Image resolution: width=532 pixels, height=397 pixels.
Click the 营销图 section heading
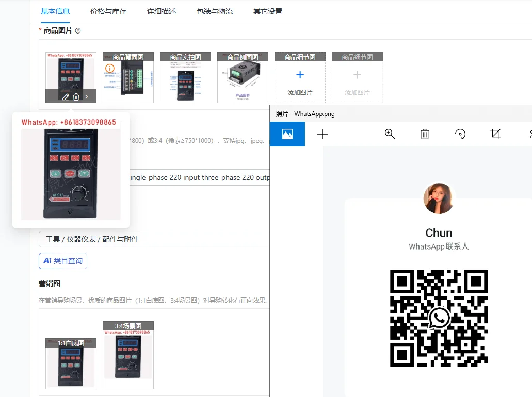pos(50,284)
